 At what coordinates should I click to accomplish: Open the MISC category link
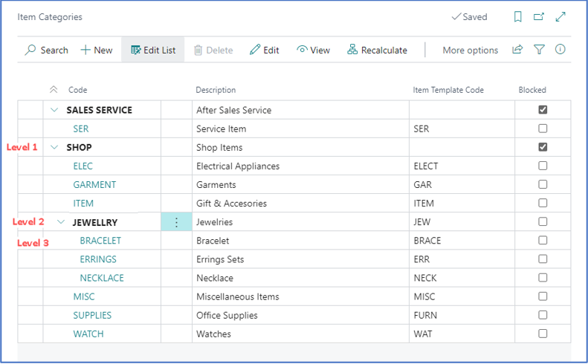(x=84, y=297)
